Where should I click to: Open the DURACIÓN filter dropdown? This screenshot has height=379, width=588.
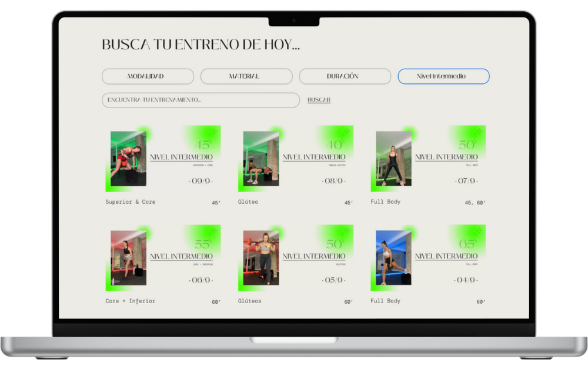click(345, 76)
